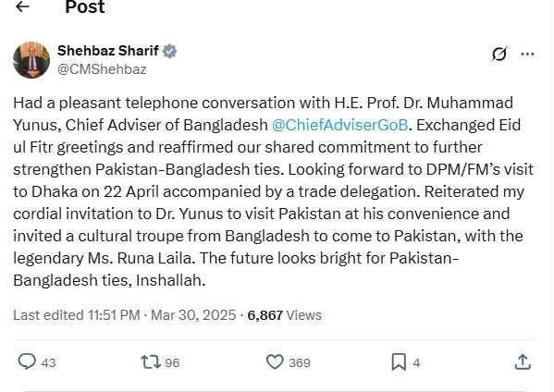Screen dimensions: 554x392
Task: Click the reply speech bubble icon
Action: [x=27, y=362]
